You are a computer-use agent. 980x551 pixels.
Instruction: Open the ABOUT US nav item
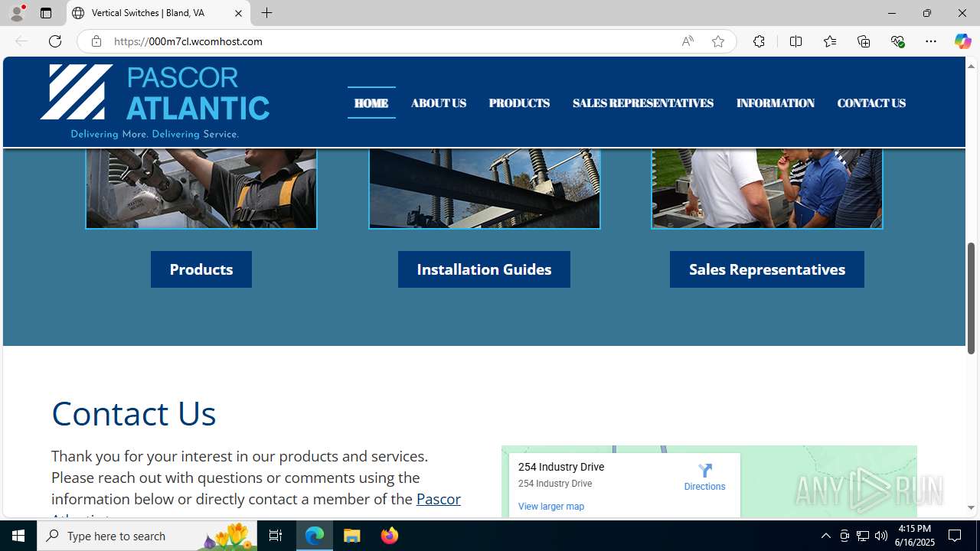439,103
